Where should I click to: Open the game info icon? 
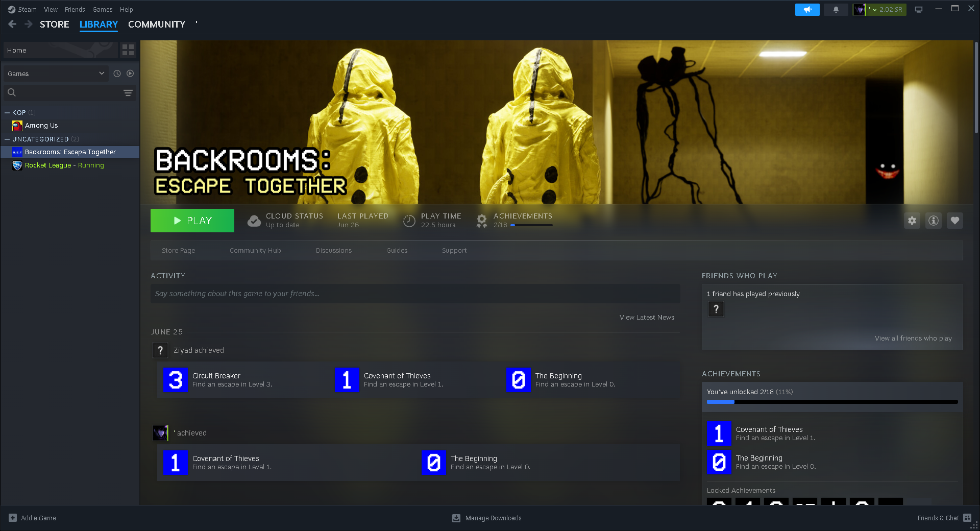[934, 221]
